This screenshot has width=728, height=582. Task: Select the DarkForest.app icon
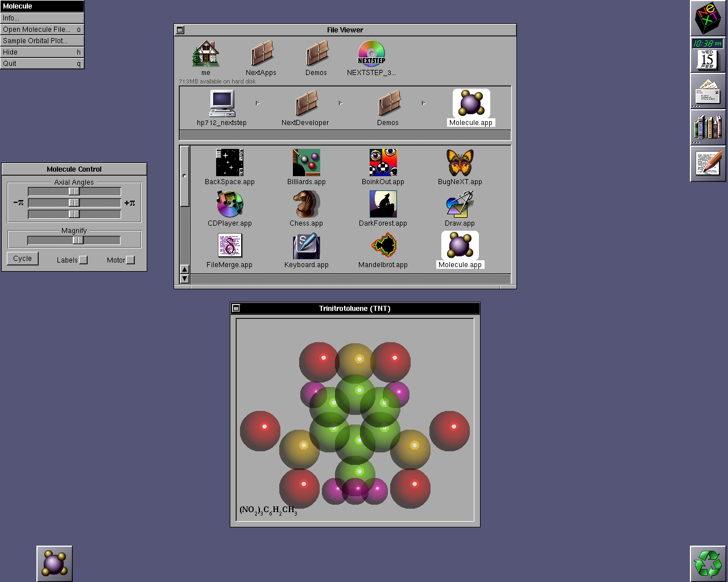383,204
